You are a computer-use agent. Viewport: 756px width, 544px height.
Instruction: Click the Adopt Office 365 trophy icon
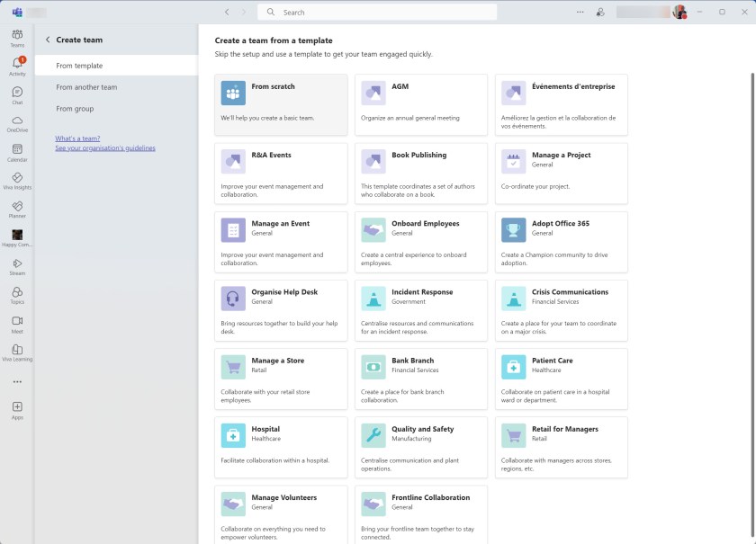click(513, 230)
